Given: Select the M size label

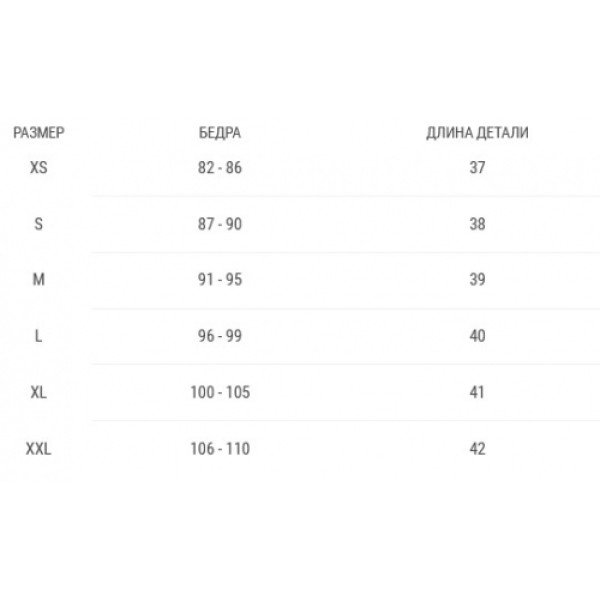Looking at the screenshot, I should pyautogui.click(x=39, y=280).
